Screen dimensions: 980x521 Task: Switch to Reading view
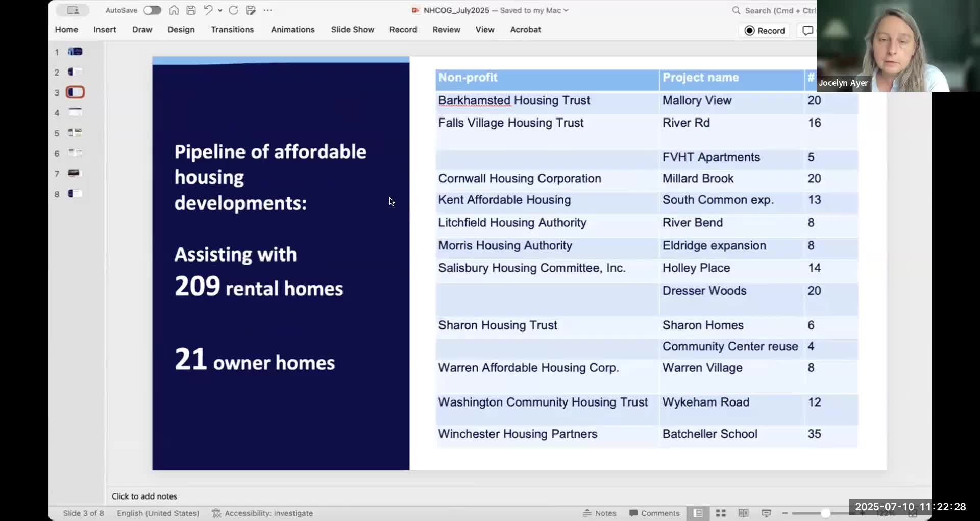coord(743,513)
